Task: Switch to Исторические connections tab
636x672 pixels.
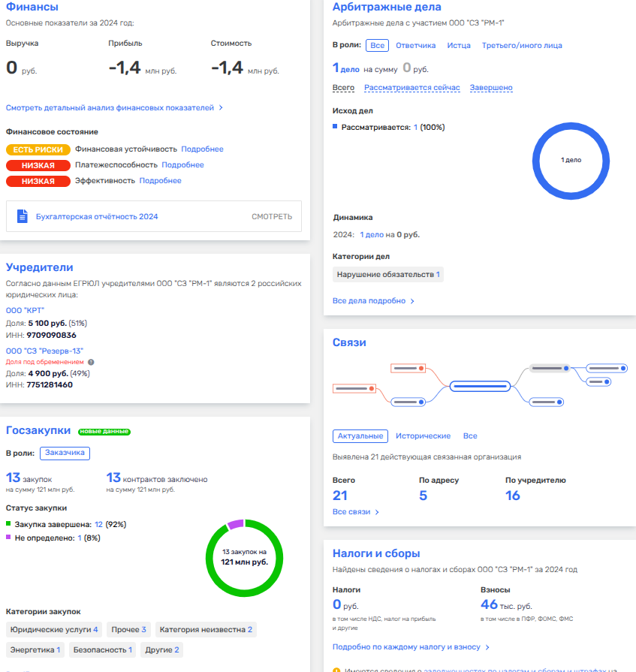Action: 423,436
